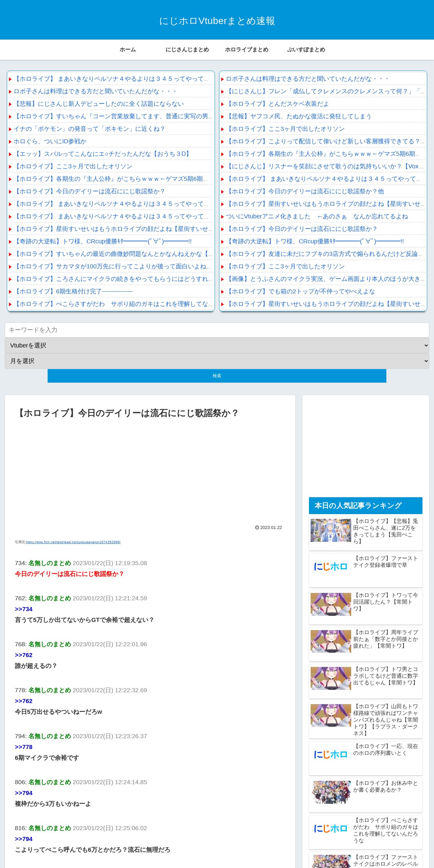
Task: Open にじホロ logo thumbnail beside ファーストテイク登録者爆増
Action: click(331, 567)
